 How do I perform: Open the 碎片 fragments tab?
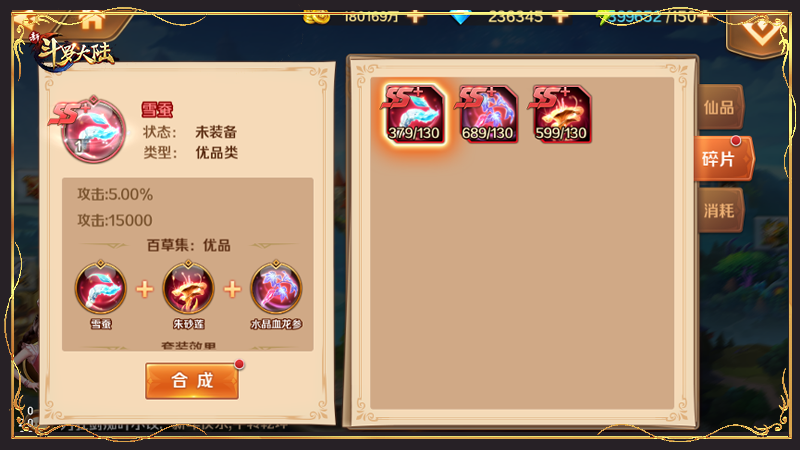click(x=721, y=159)
